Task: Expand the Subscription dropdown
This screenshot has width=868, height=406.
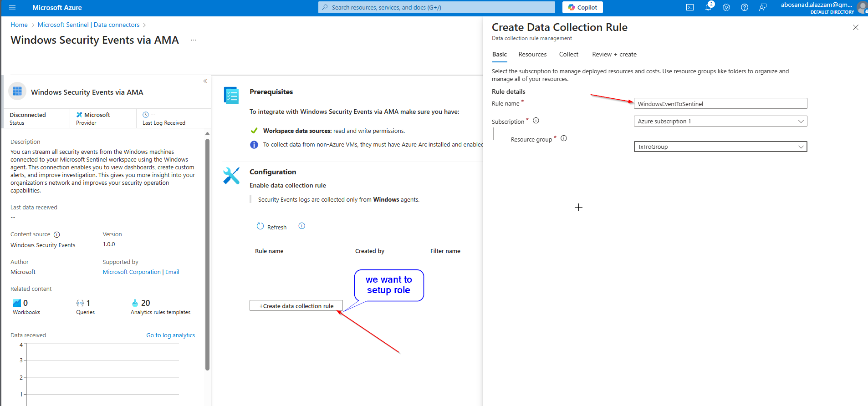Action: [x=720, y=121]
